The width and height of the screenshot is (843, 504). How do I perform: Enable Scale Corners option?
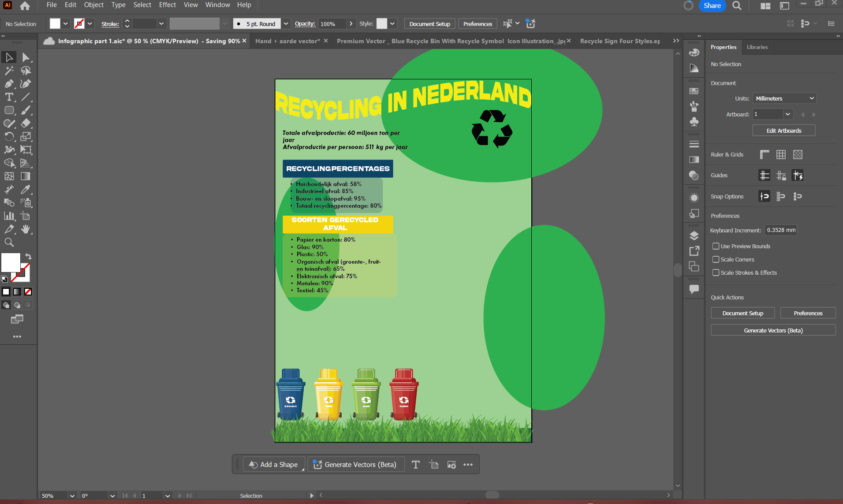[716, 259]
